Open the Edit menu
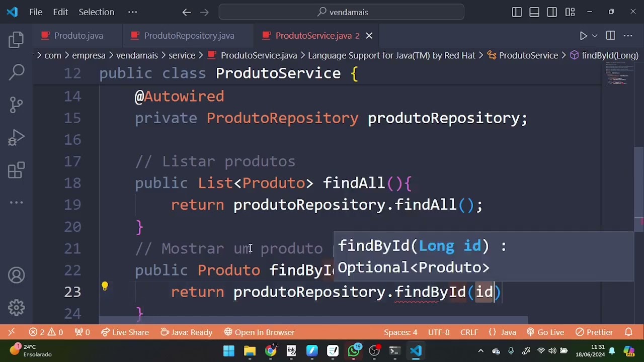Viewport: 644px width, 362px height. [x=60, y=12]
